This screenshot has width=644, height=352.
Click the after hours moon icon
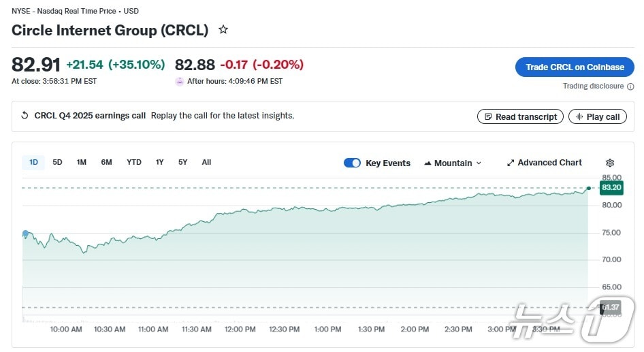click(180, 81)
